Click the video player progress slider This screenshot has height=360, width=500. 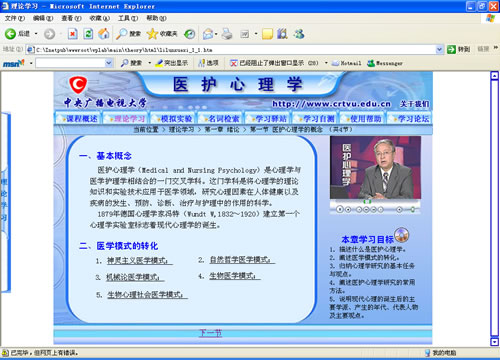coord(375,201)
